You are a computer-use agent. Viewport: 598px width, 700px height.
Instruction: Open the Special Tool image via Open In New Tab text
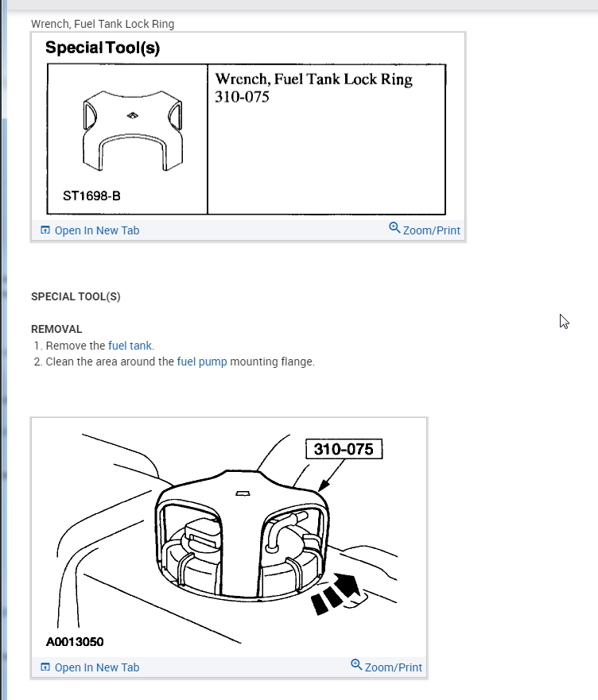97,230
